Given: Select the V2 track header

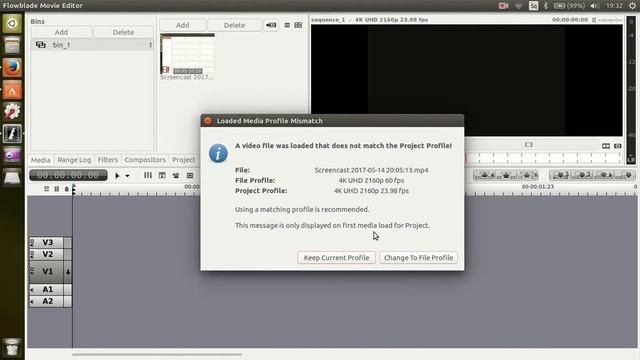Looking at the screenshot, I should click(48, 254).
